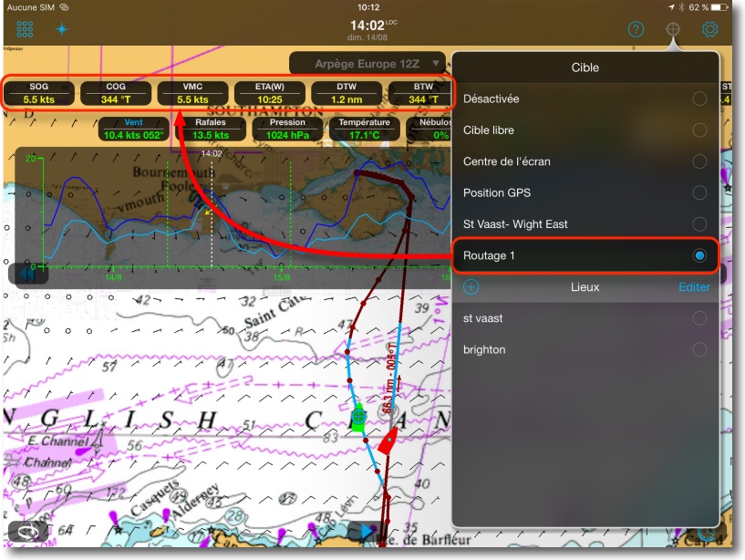Tap the COG 344 °T data box
The height and width of the screenshot is (560, 745).
[x=116, y=93]
